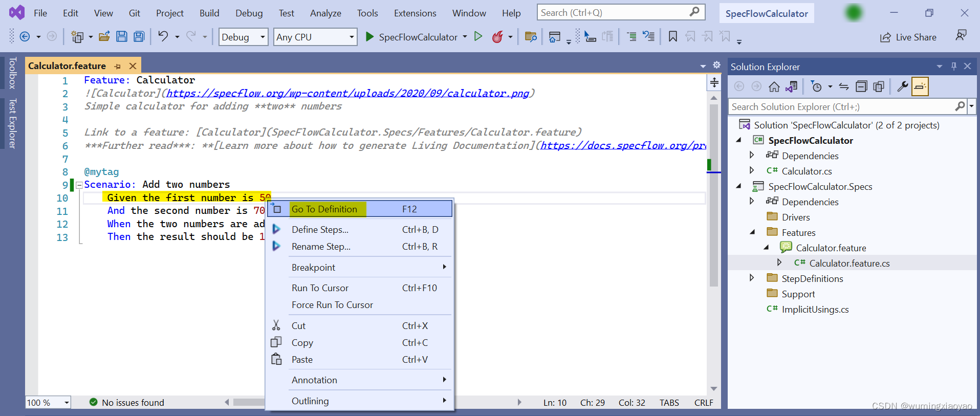Close the Calculator.feature tab

tap(133, 66)
